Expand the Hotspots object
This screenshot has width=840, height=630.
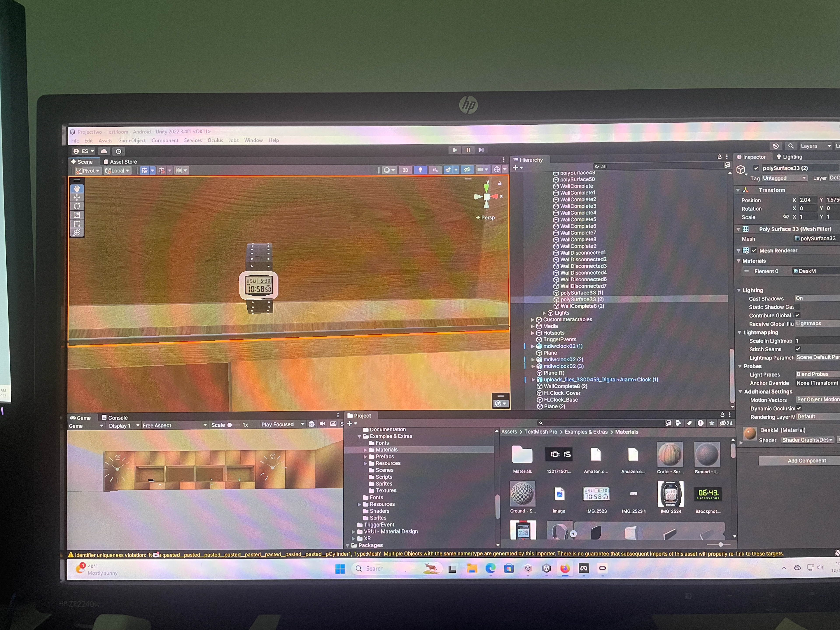pyautogui.click(x=532, y=333)
